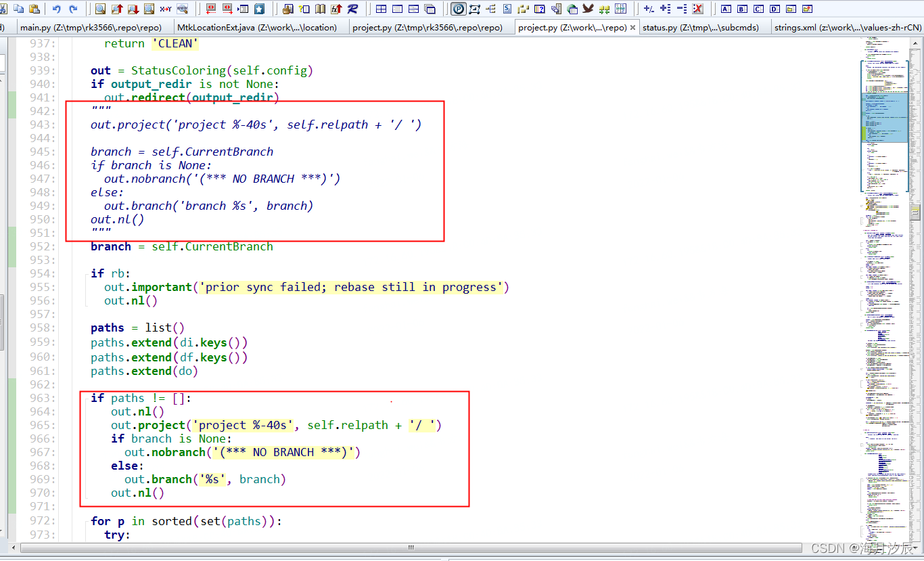Click the fx lookup references icon
Image resolution: width=924 pixels, height=561 pixels.
click(336, 9)
